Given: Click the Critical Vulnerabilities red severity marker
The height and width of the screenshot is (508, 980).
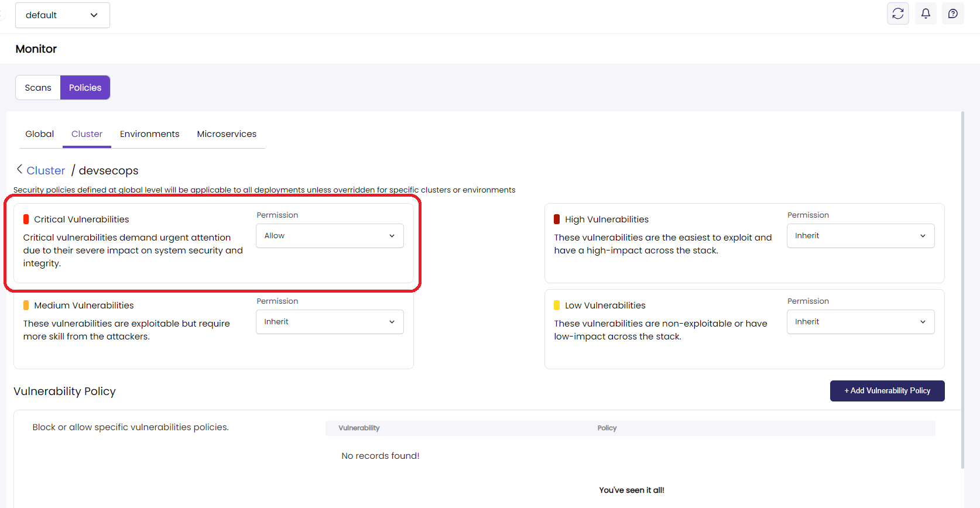Looking at the screenshot, I should [x=26, y=219].
